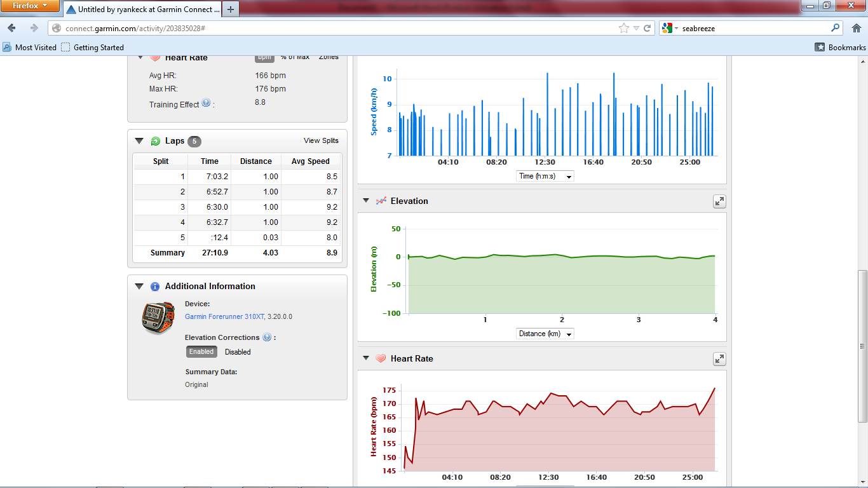Click the View Splits link
Viewport: 868px width, 488px height.
pyautogui.click(x=321, y=141)
